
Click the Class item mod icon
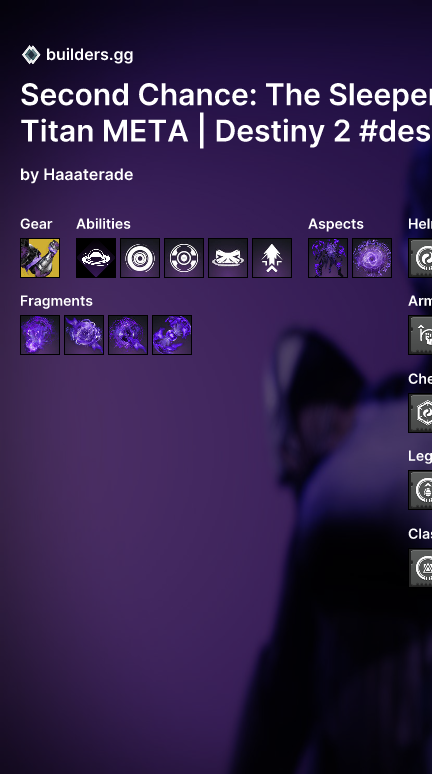pos(420,567)
